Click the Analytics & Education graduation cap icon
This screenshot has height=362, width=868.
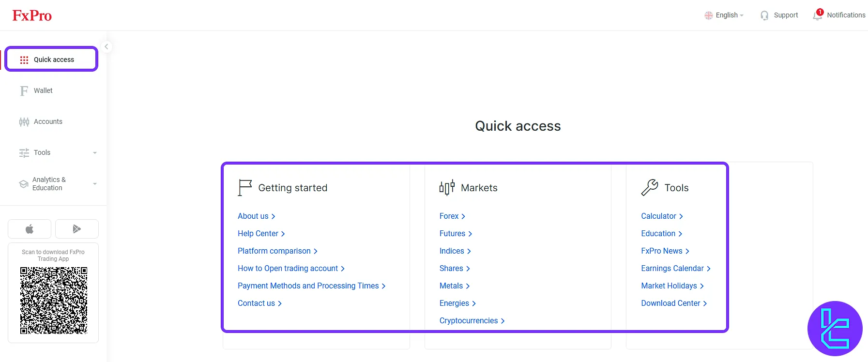coord(23,183)
